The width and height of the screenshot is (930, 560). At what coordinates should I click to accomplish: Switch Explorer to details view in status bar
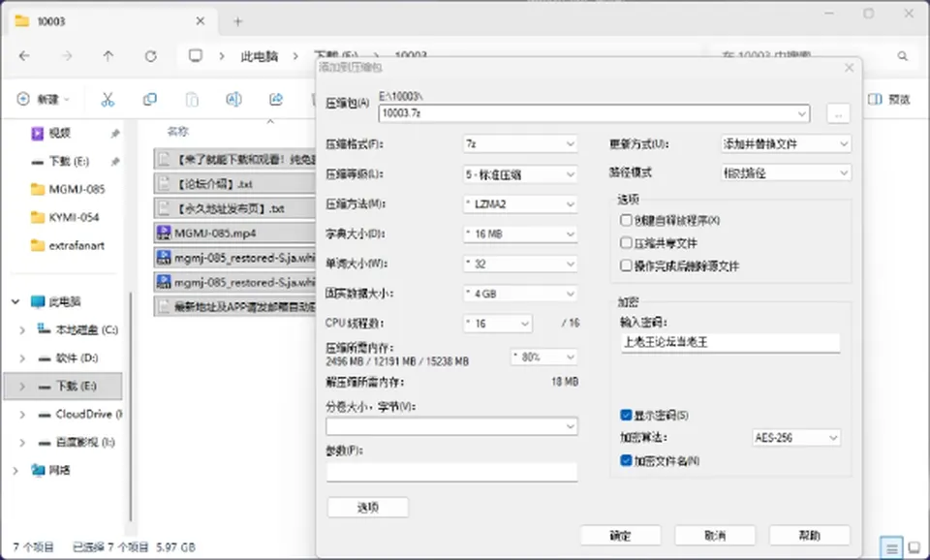click(x=891, y=547)
